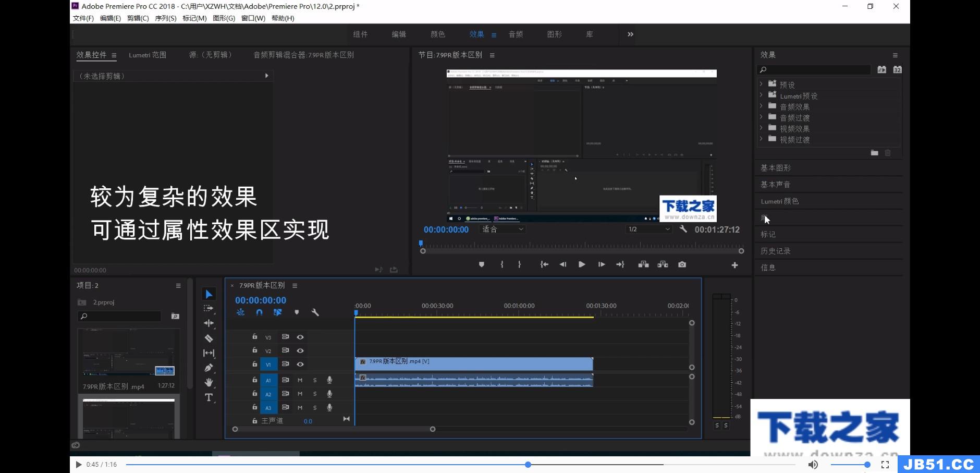Viewport: 980px width, 473px height.
Task: Create new custom bin in Effects panel
Action: (875, 153)
